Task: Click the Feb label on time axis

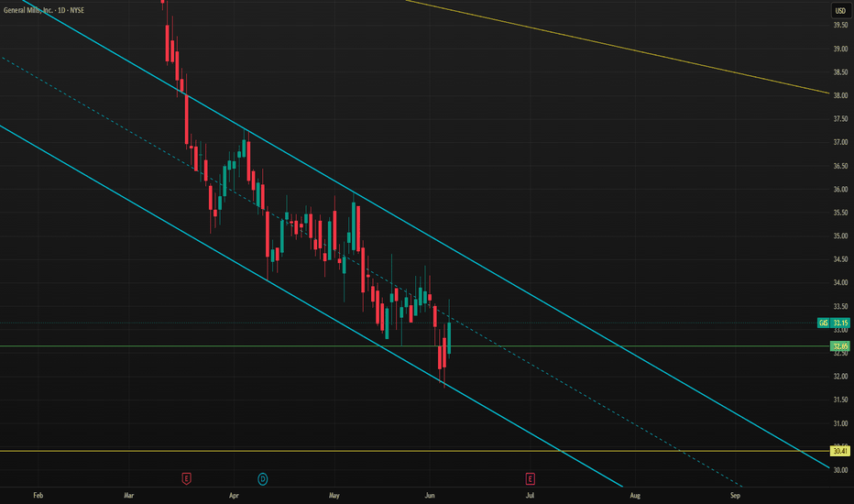Action: [38, 495]
